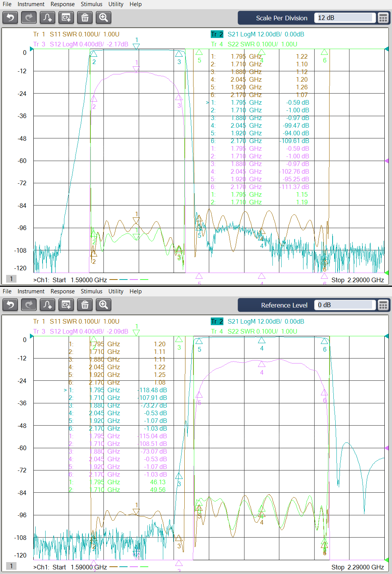392x574 pixels.
Task: Click add trace icon in top window toolbar
Action: (48, 18)
